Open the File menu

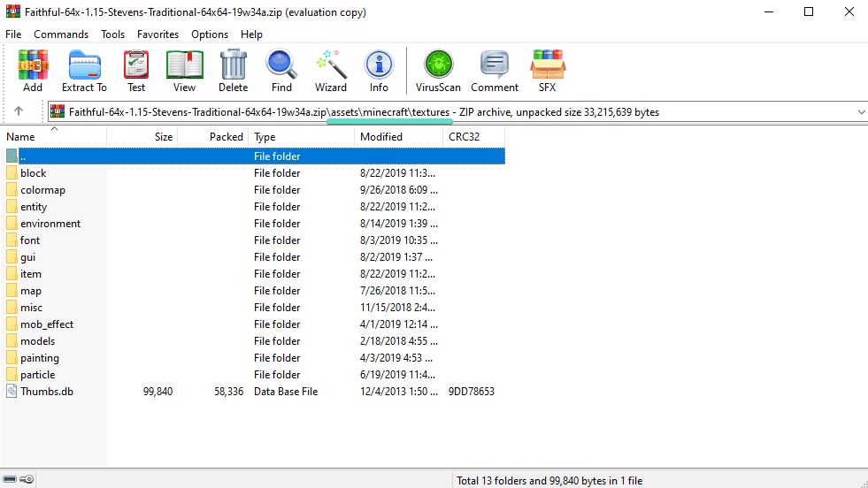(13, 34)
